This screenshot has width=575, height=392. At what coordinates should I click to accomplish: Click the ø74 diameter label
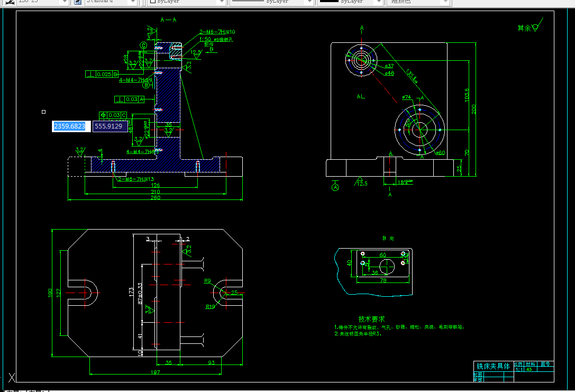click(x=406, y=97)
